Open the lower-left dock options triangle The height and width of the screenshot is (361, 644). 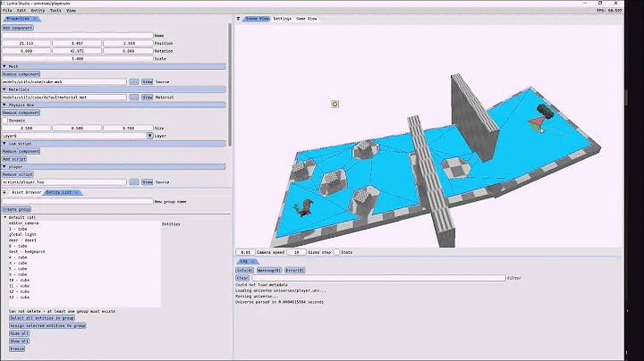tap(4, 192)
